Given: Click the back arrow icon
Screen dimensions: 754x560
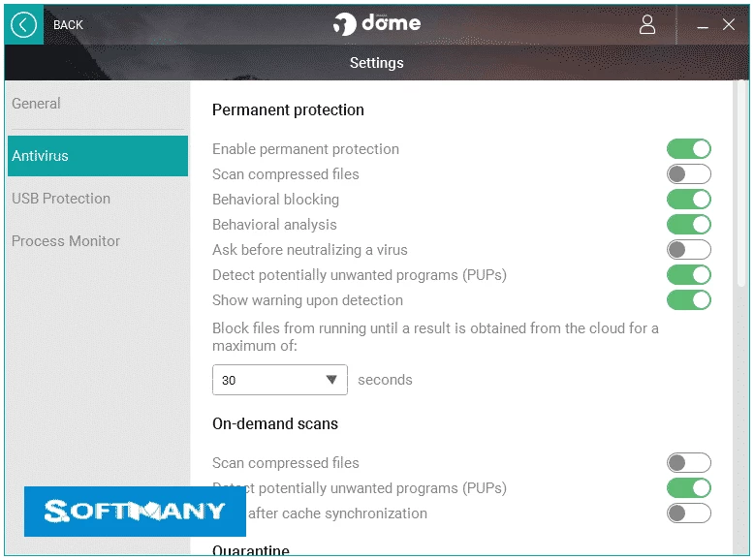Looking at the screenshot, I should coord(24,25).
